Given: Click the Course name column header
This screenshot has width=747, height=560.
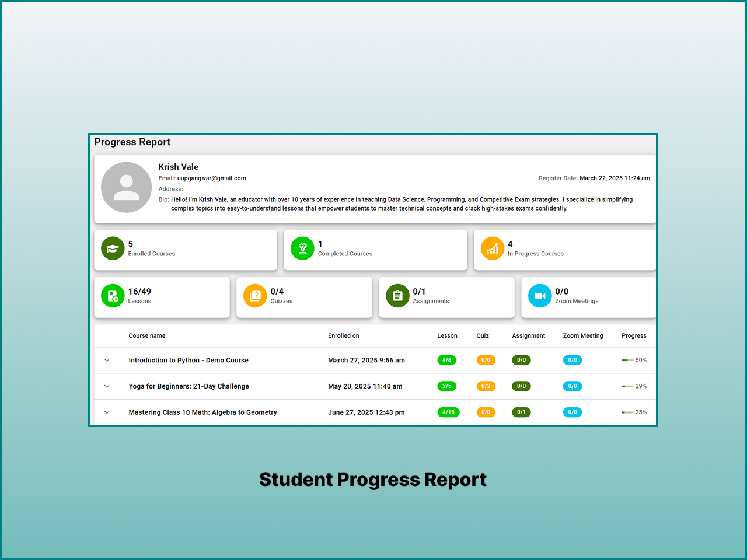Looking at the screenshot, I should click(x=147, y=335).
